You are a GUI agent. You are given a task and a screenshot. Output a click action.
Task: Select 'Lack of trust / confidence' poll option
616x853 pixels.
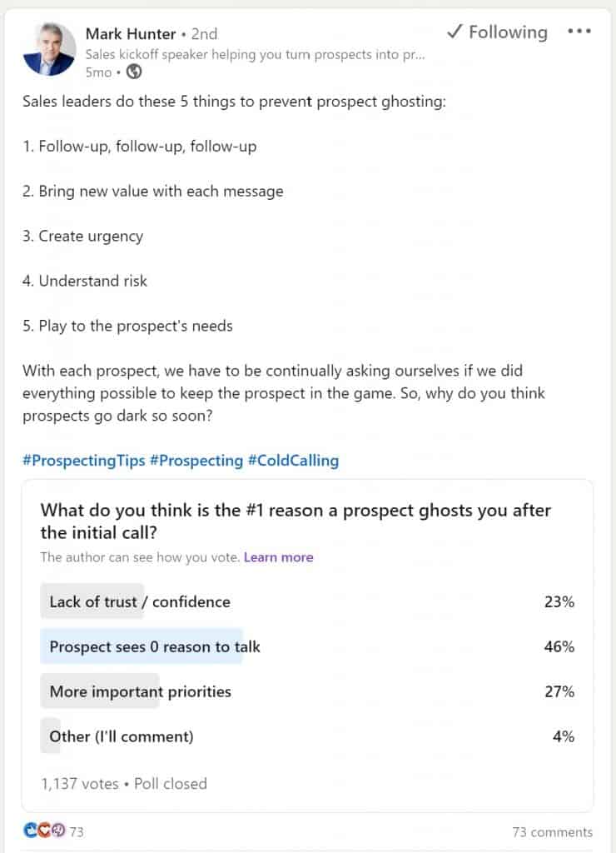click(x=140, y=601)
